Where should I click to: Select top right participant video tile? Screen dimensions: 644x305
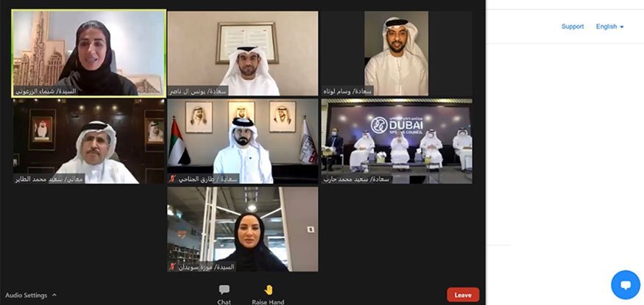[397, 54]
